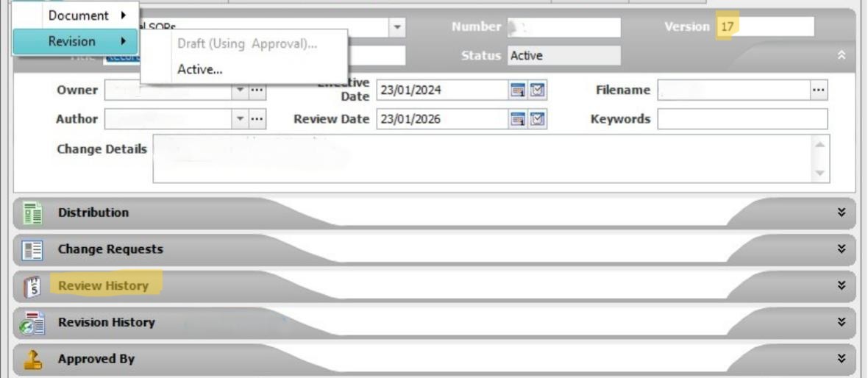The image size is (868, 378).
Task: Click the Effective Date field 23/01/2024
Action: click(x=442, y=90)
